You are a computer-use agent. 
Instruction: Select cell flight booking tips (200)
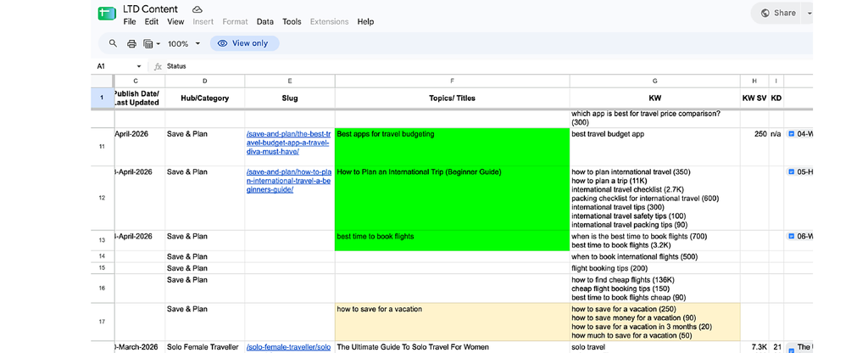655,268
